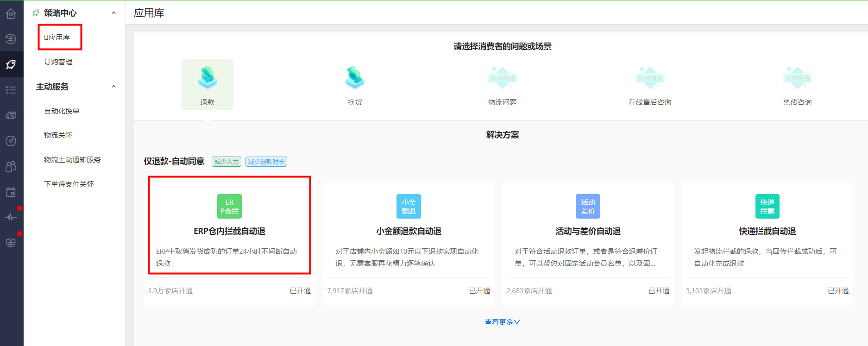Open the 活动与差价自动退 card title

[x=588, y=231]
